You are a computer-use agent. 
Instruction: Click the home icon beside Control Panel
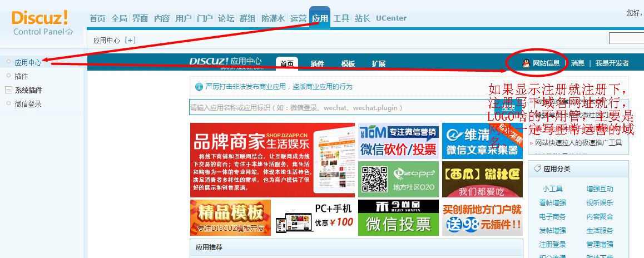70,32
